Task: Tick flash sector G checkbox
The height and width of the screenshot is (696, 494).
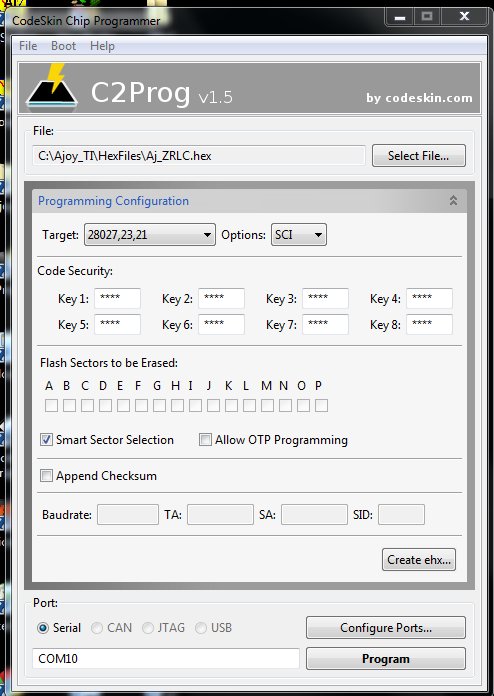Action: click(159, 405)
